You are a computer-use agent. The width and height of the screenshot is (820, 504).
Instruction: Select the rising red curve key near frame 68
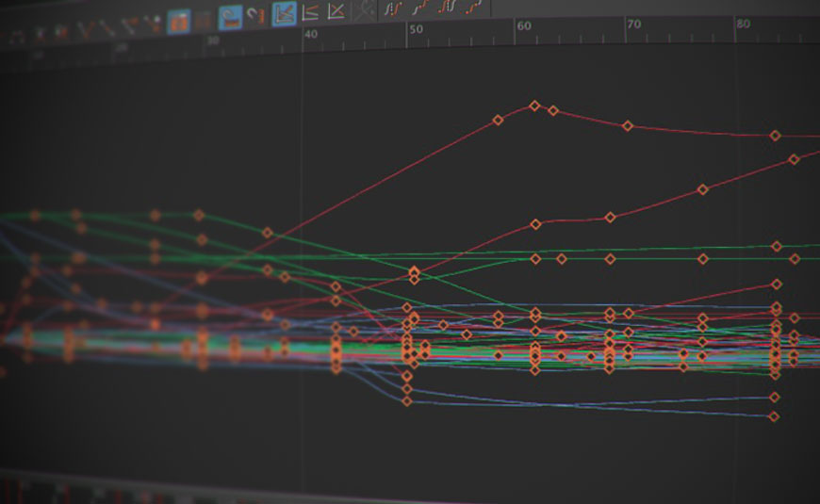[610, 217]
